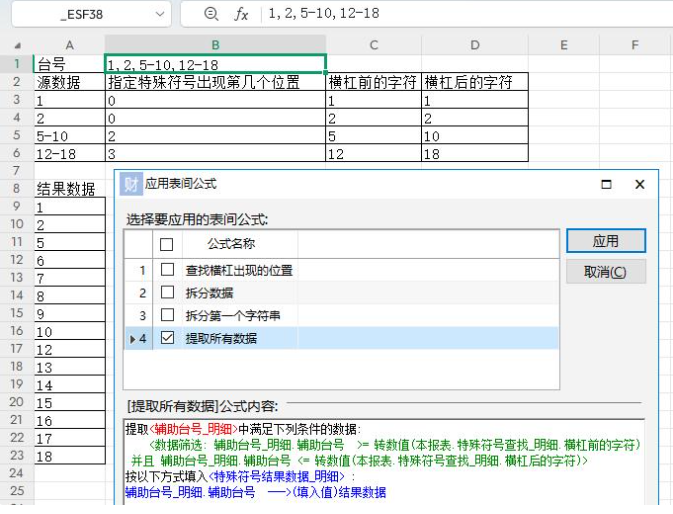Click the 取消 button
673x514 pixels.
tap(606, 272)
